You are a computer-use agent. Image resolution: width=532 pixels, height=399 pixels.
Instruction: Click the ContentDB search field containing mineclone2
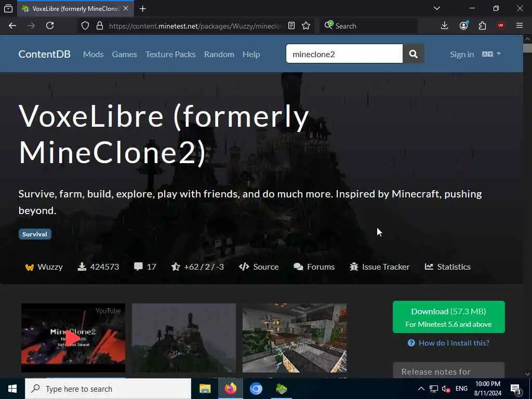(x=344, y=54)
